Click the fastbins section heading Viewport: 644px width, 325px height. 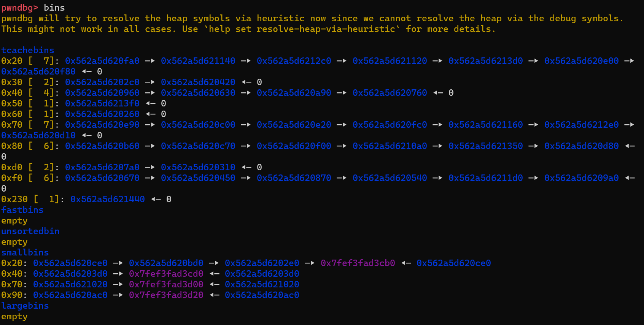[22, 210]
